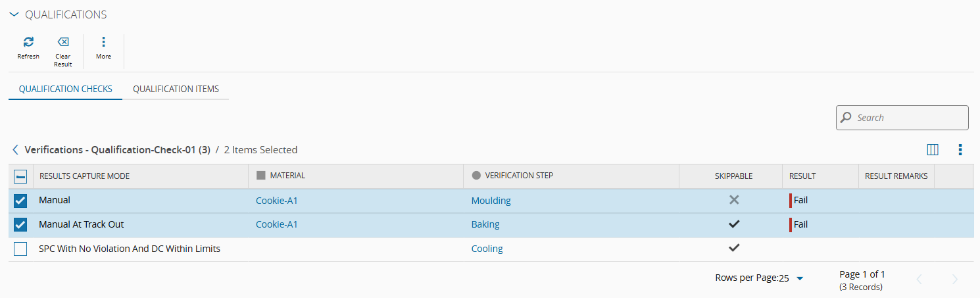This screenshot has height=298, width=980.
Task: Collapse the Qualifications section
Action: [14, 14]
